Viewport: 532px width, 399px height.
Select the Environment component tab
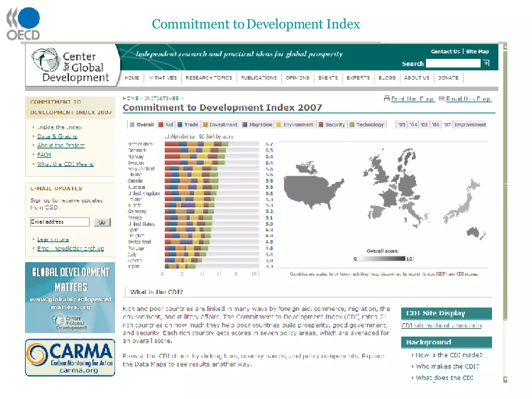point(295,125)
